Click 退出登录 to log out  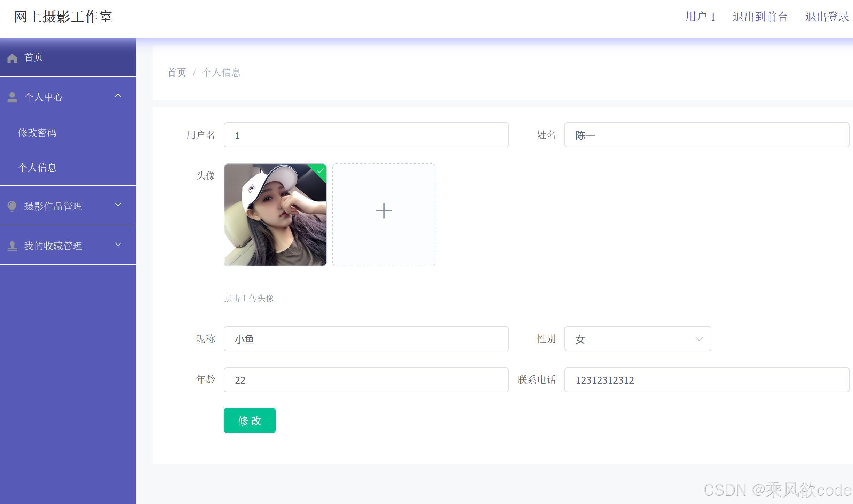pyautogui.click(x=827, y=16)
